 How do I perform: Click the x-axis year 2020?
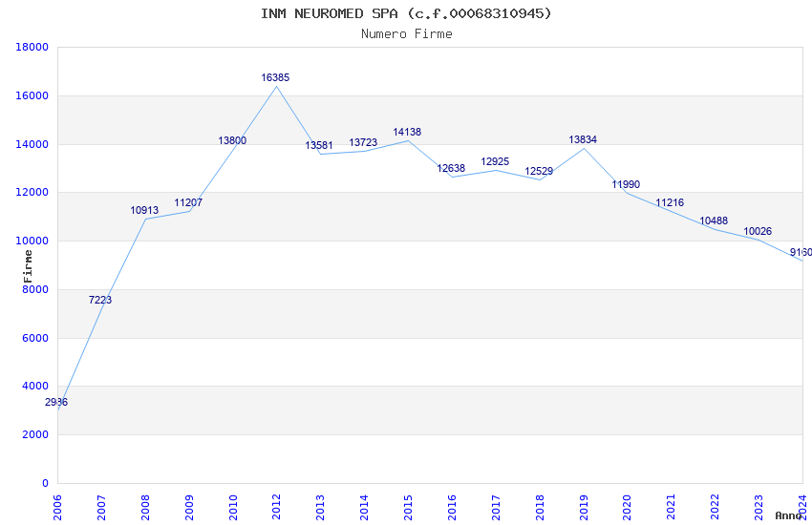[x=627, y=507]
